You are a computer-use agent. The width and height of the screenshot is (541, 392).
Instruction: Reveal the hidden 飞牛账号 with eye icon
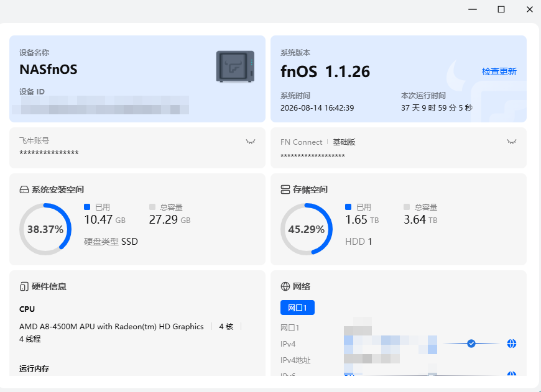(x=251, y=142)
